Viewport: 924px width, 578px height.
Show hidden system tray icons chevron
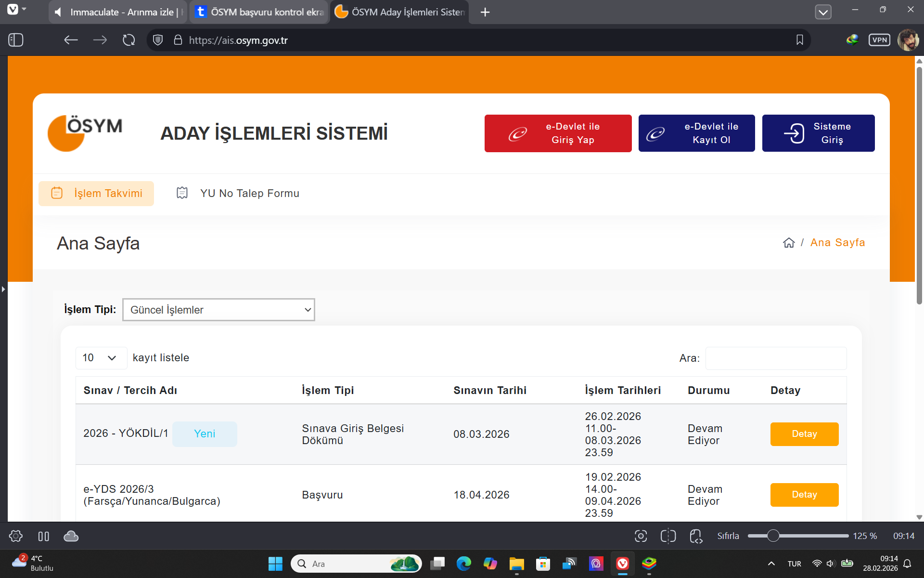771,564
